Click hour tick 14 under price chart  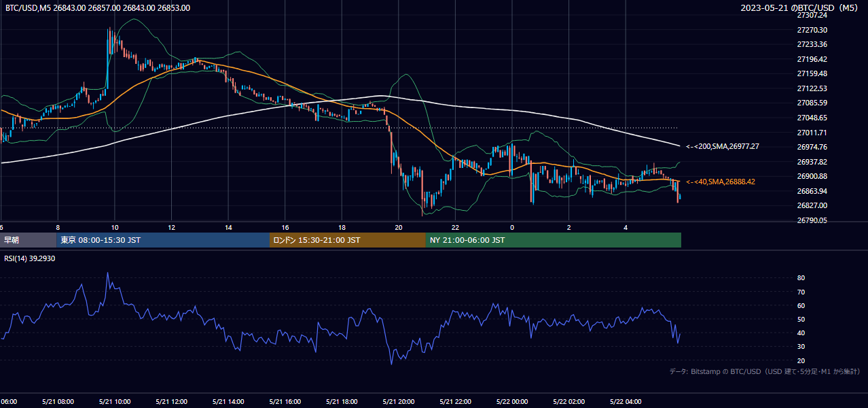click(x=228, y=227)
